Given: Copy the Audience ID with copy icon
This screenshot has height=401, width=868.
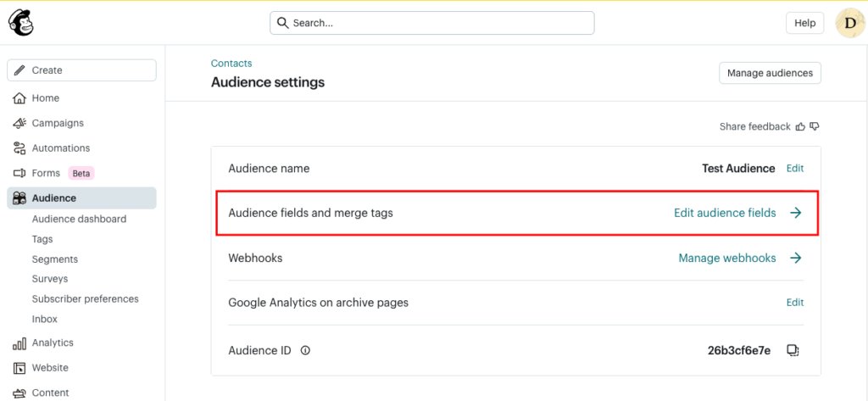Looking at the screenshot, I should (793, 350).
